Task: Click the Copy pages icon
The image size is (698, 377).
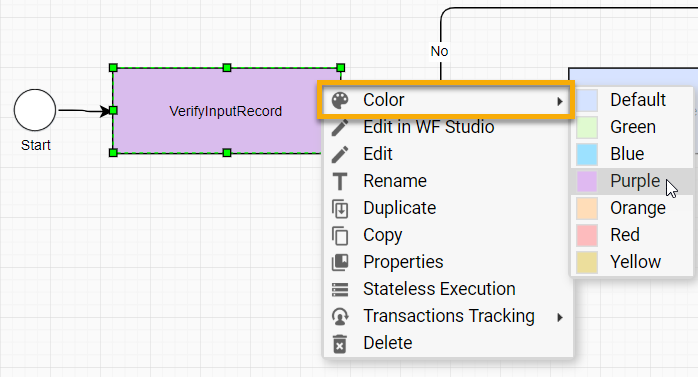Action: [x=340, y=235]
